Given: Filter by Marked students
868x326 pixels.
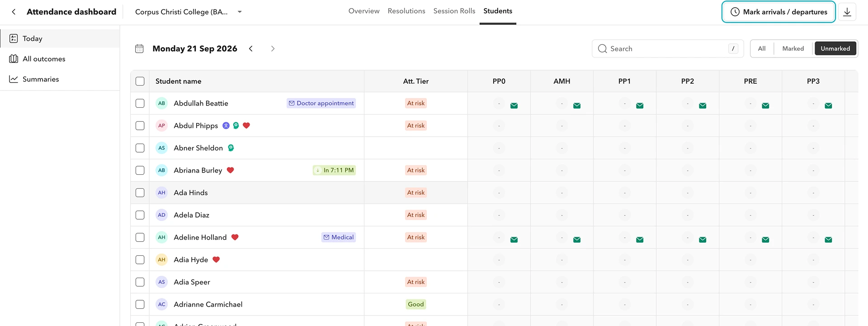Looking at the screenshot, I should (793, 48).
